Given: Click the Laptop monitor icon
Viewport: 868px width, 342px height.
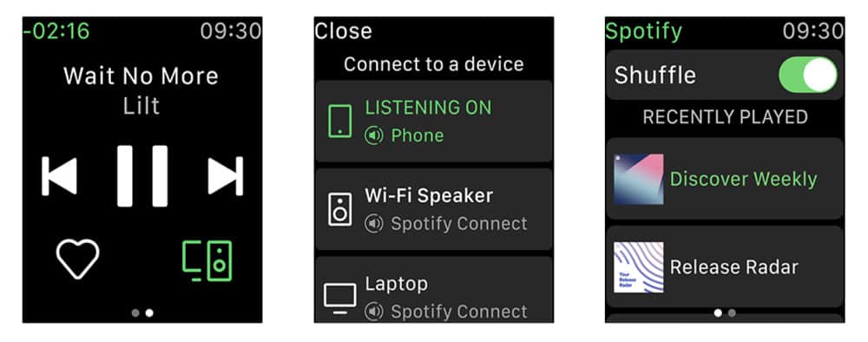Looking at the screenshot, I should point(340,299).
